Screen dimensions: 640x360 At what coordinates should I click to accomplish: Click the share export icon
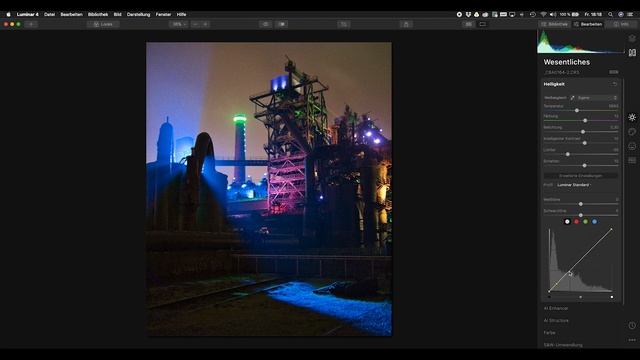(406, 24)
